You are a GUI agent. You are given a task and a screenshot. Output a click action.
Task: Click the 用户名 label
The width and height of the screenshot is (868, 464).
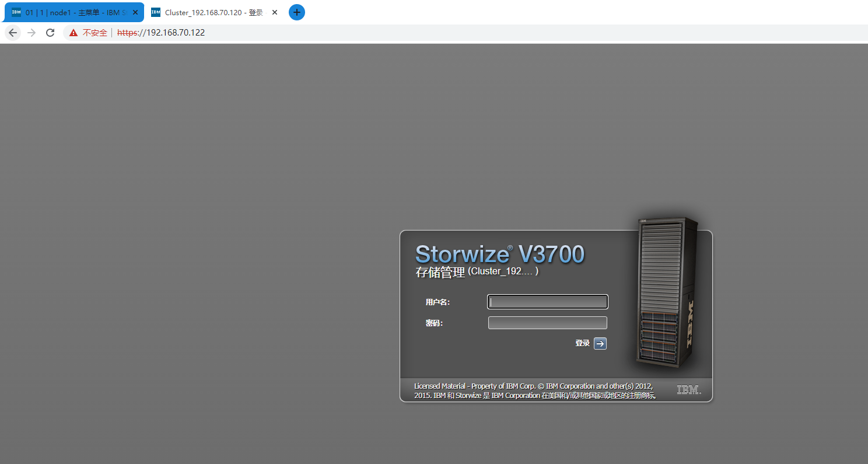click(437, 302)
